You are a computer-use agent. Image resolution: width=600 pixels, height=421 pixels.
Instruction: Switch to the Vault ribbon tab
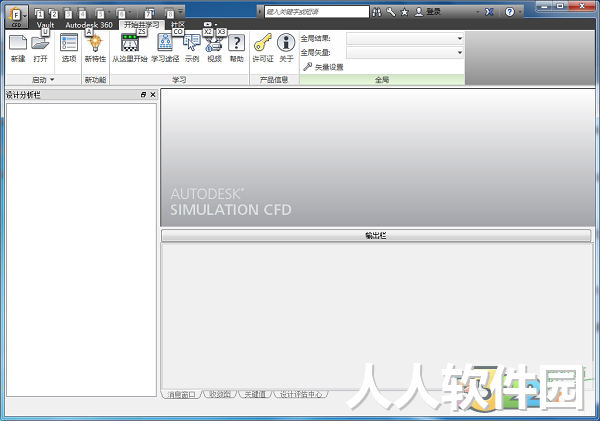45,25
